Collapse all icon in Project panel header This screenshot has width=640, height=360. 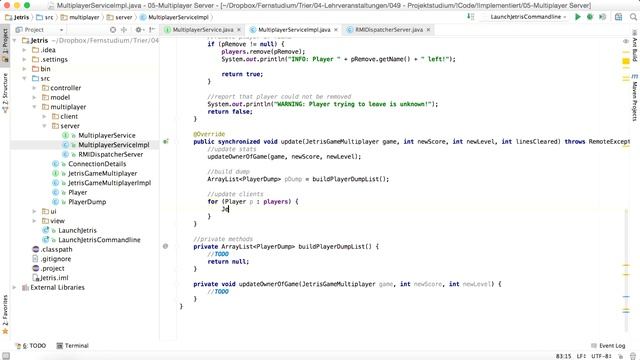124,30
